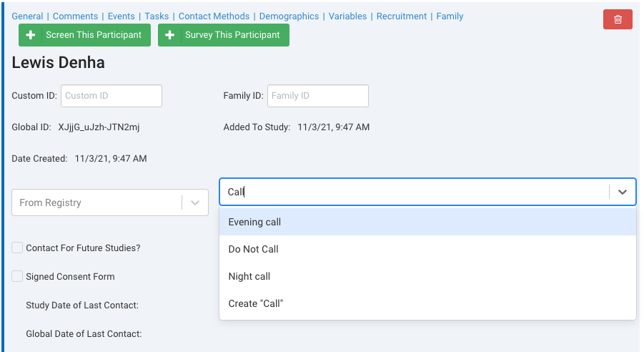The height and width of the screenshot is (352, 644).
Task: Expand the From Registry dropdown arrow
Action: pyautogui.click(x=195, y=202)
